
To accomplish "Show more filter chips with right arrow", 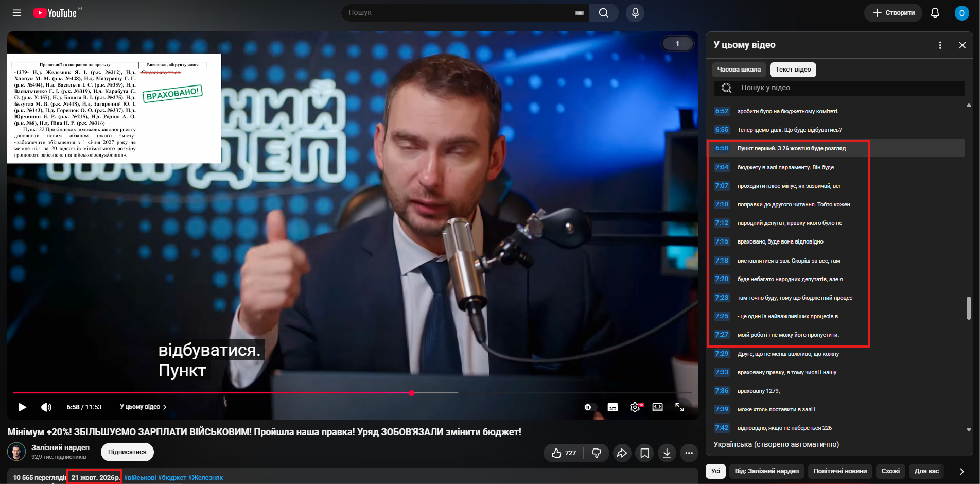I will pos(961,471).
